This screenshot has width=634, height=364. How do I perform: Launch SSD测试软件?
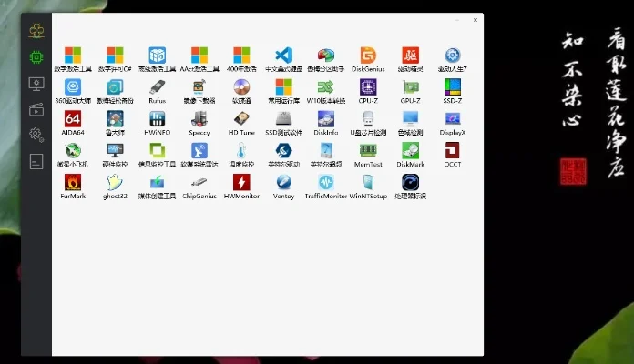pos(283,123)
